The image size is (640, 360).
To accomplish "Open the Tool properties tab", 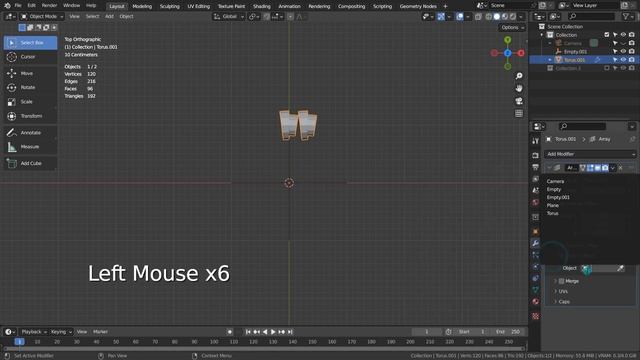I will click(536, 141).
